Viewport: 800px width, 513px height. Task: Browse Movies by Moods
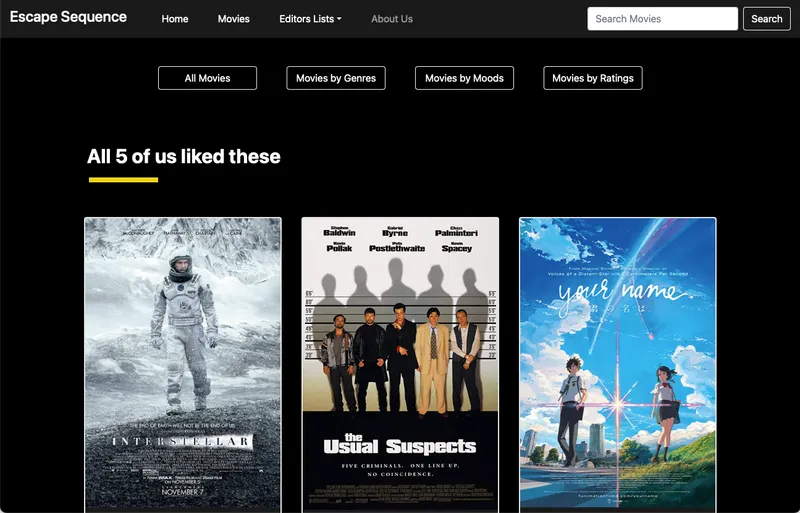click(464, 78)
